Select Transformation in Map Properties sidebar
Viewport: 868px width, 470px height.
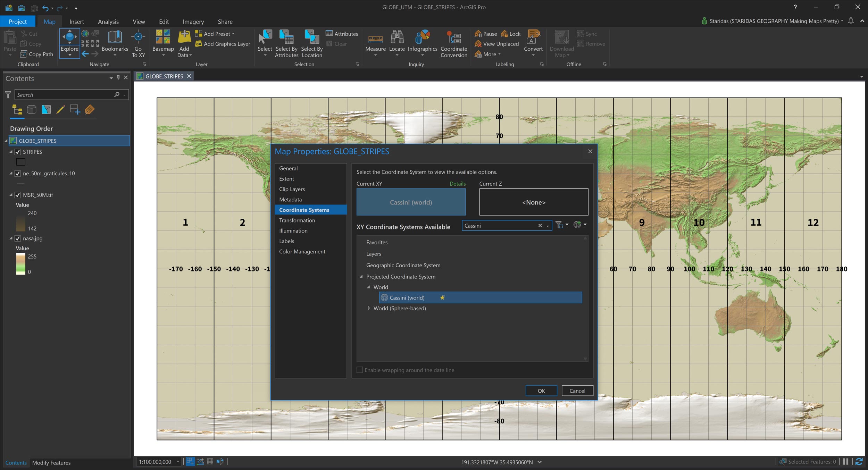click(297, 220)
